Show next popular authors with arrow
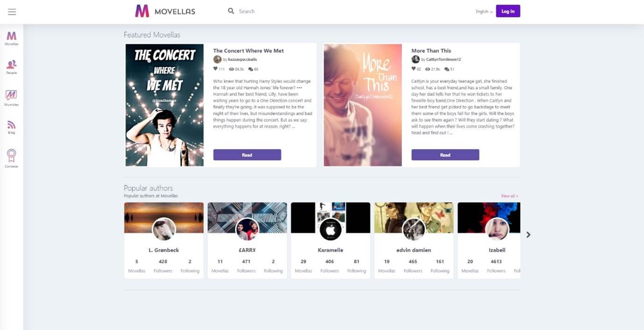 528,235
